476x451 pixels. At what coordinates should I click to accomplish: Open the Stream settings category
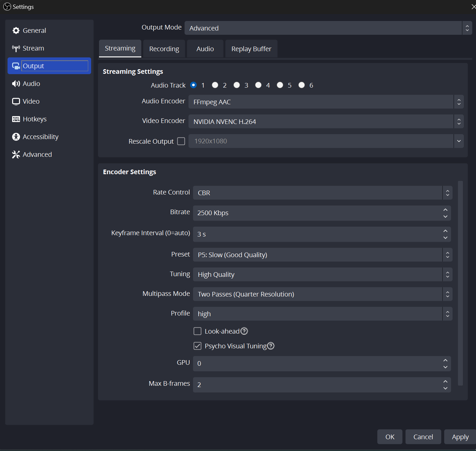coord(49,48)
